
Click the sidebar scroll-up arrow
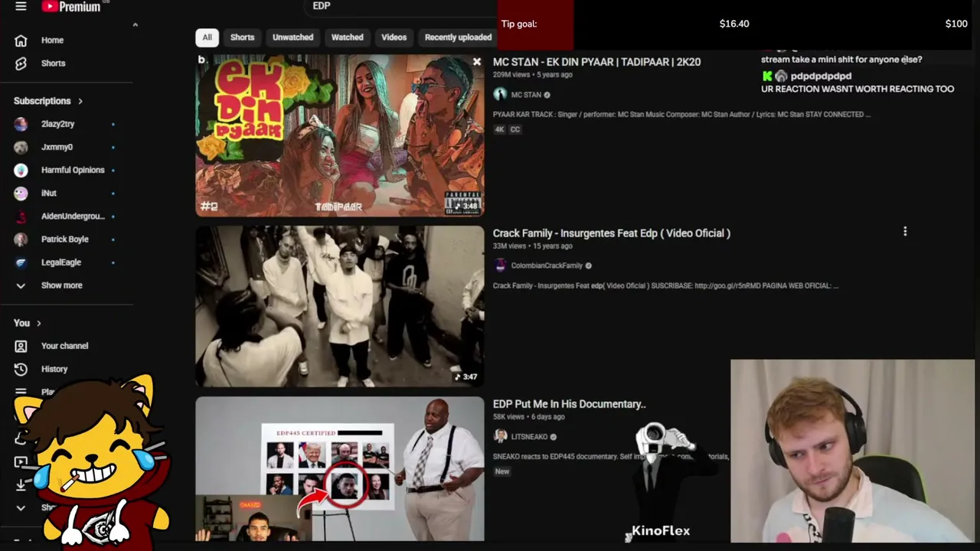coord(135,25)
